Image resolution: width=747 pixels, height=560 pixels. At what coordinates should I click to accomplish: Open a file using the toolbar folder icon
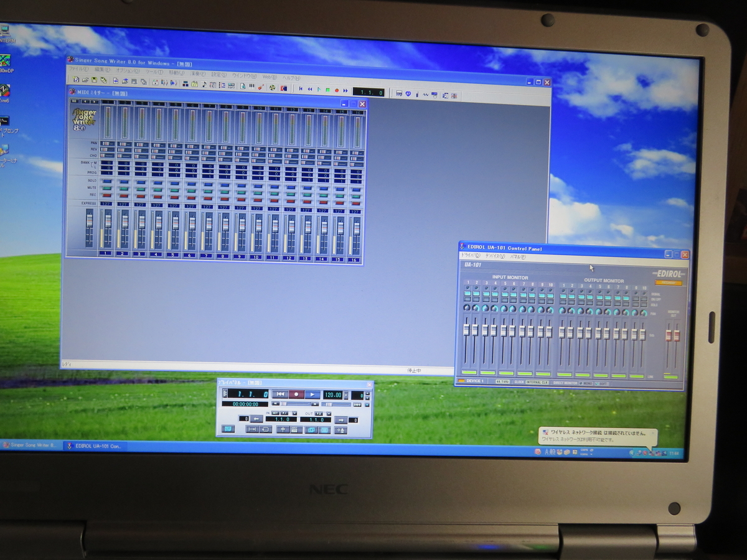tap(85, 80)
